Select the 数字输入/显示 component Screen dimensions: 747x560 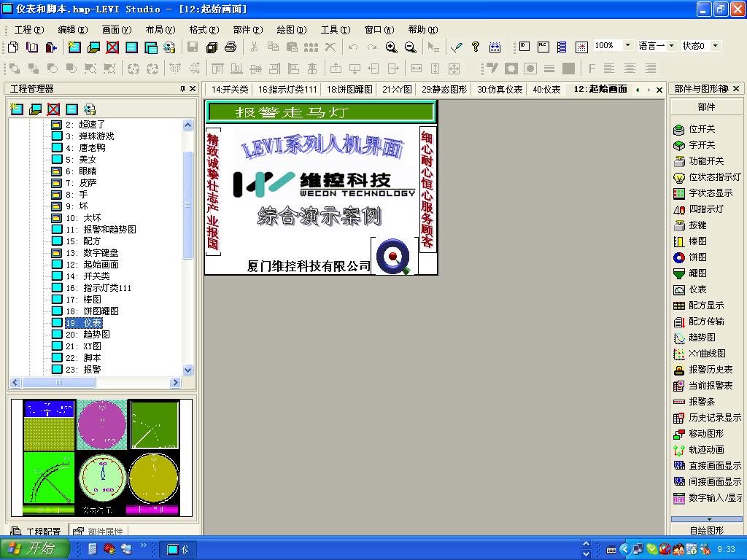pyautogui.click(x=708, y=498)
